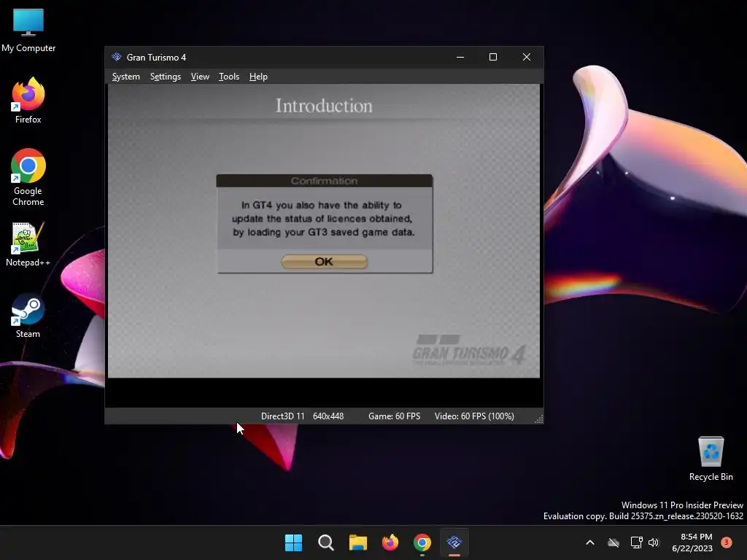
Task: Select the Steam desktop shortcut
Action: 28,316
